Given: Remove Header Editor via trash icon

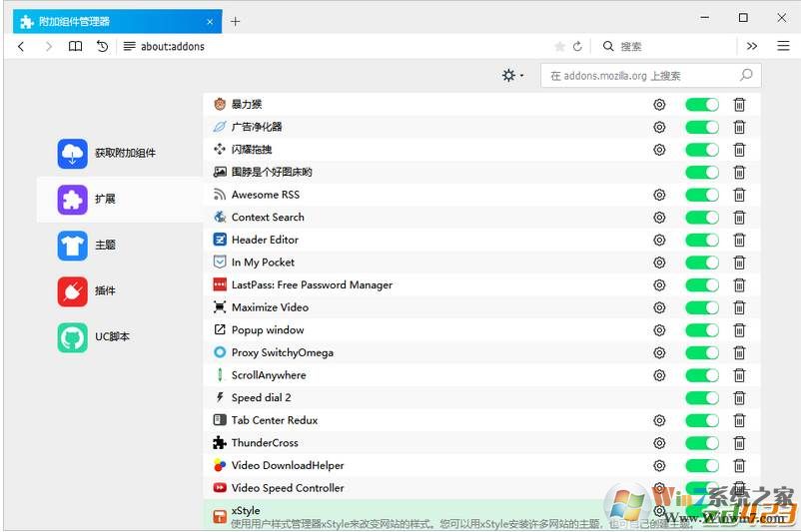Looking at the screenshot, I should click(739, 240).
